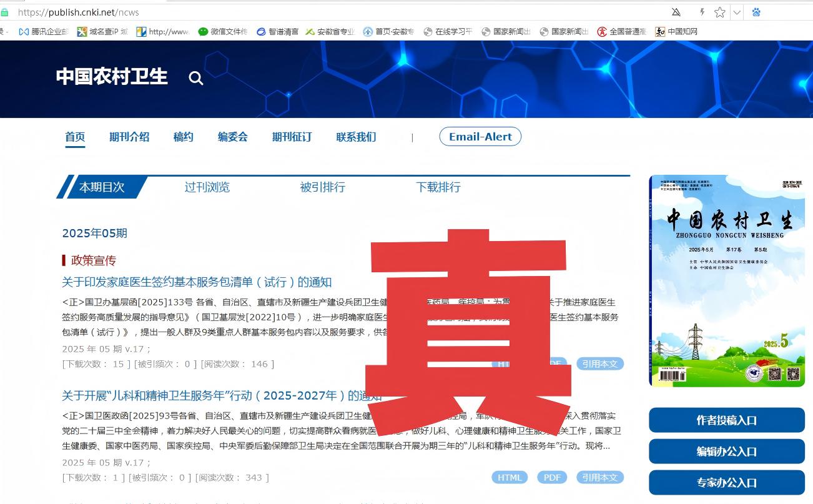Click the Email-Alert button
This screenshot has height=504, width=813.
pos(480,137)
